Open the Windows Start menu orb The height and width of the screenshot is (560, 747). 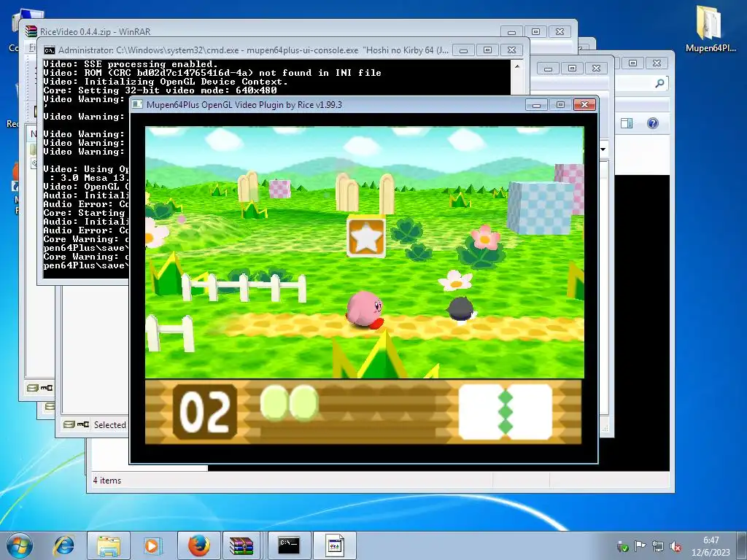tap(19, 545)
